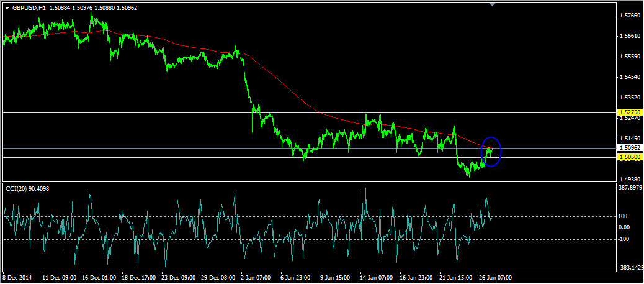Click the chart shift triangle marker at top

coord(493,4)
